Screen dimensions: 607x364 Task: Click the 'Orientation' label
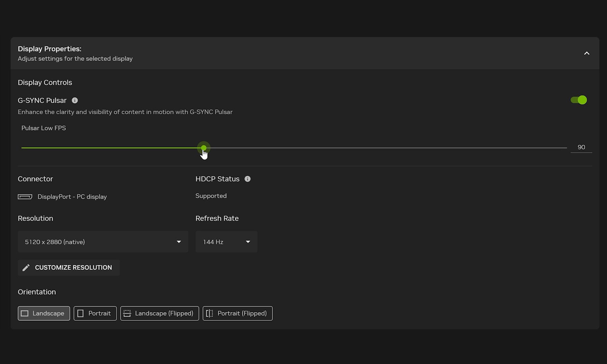37,292
